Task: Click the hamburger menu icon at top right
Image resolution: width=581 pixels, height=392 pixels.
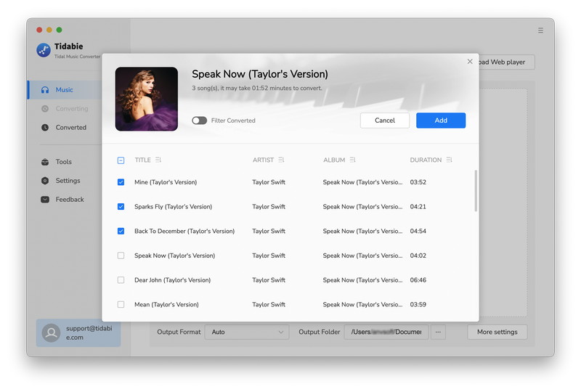Action: click(540, 30)
